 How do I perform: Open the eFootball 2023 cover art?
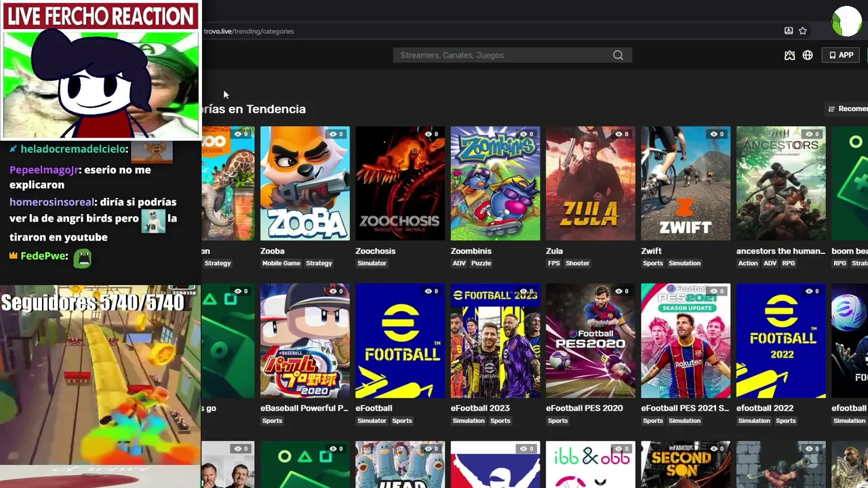pos(496,340)
